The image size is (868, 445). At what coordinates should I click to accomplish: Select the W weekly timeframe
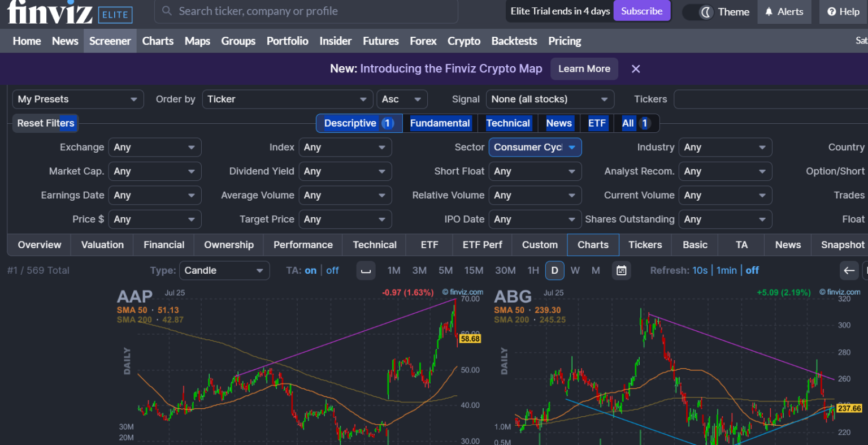pyautogui.click(x=575, y=270)
